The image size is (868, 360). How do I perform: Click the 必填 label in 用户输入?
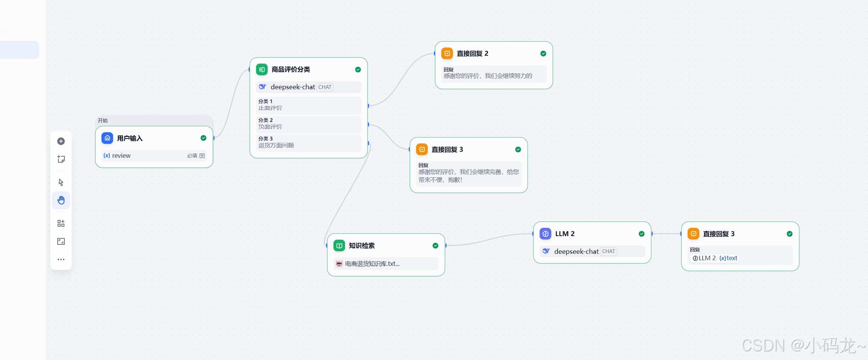click(192, 156)
